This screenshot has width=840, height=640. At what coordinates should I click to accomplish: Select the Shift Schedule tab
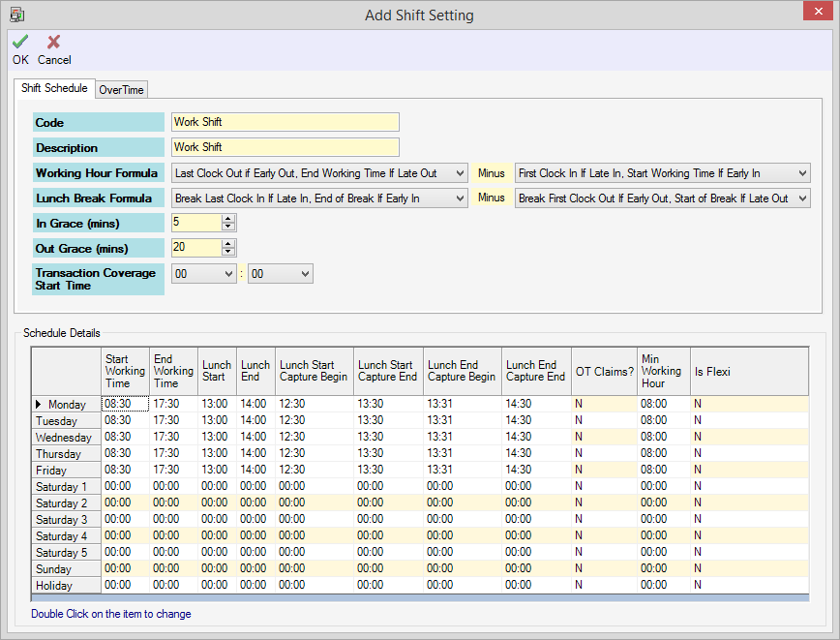tap(54, 88)
